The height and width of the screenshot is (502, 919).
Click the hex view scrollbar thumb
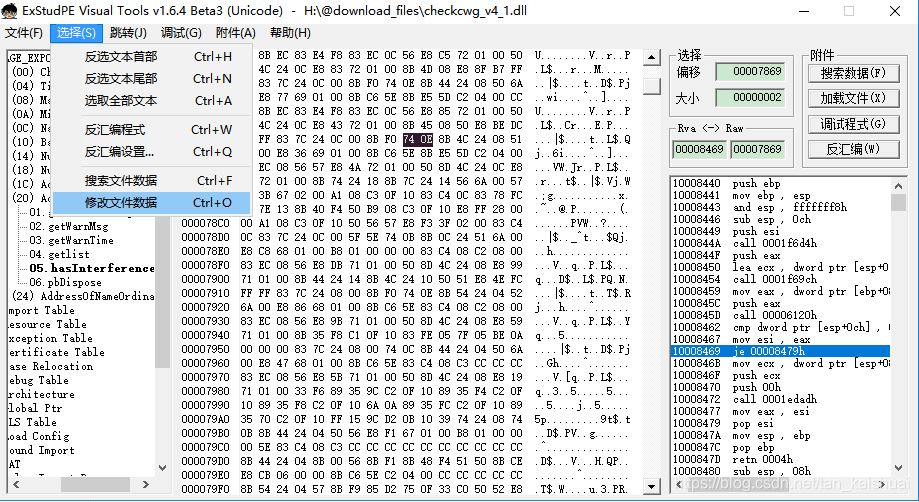tap(651, 86)
